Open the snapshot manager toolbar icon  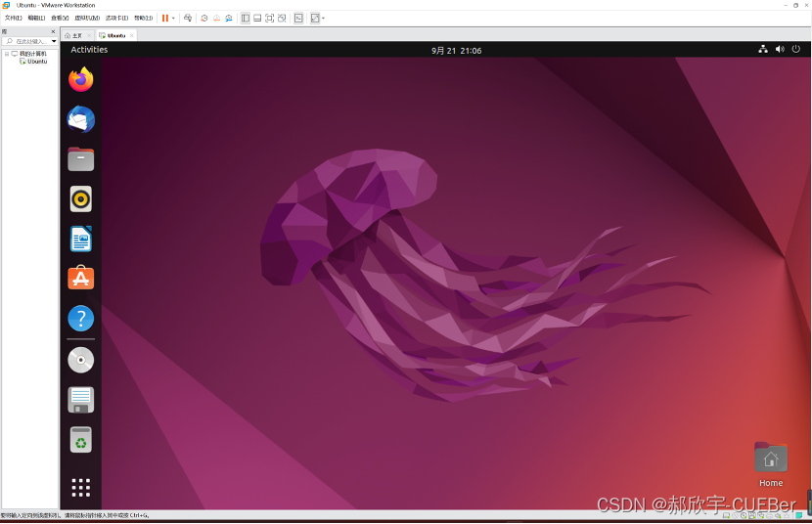[x=229, y=19]
